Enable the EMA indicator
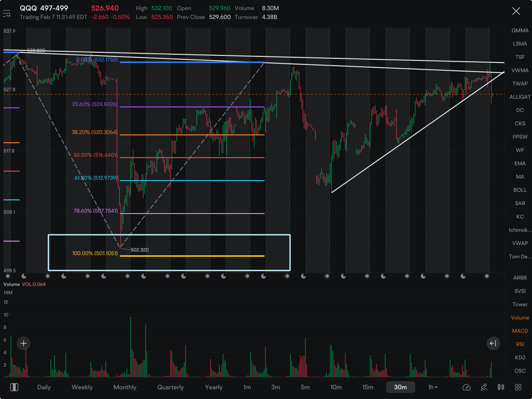This screenshot has width=532, height=399. coord(520,164)
